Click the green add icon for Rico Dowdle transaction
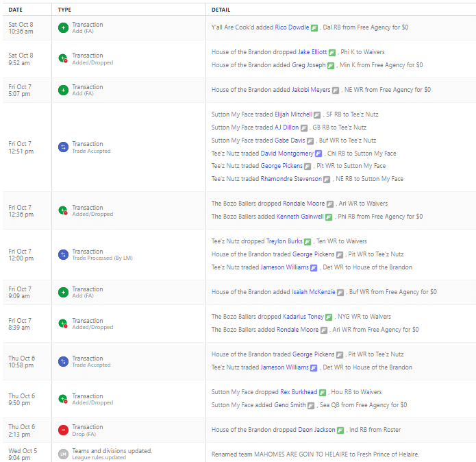Screen dimensions: 476x462 click(63, 28)
